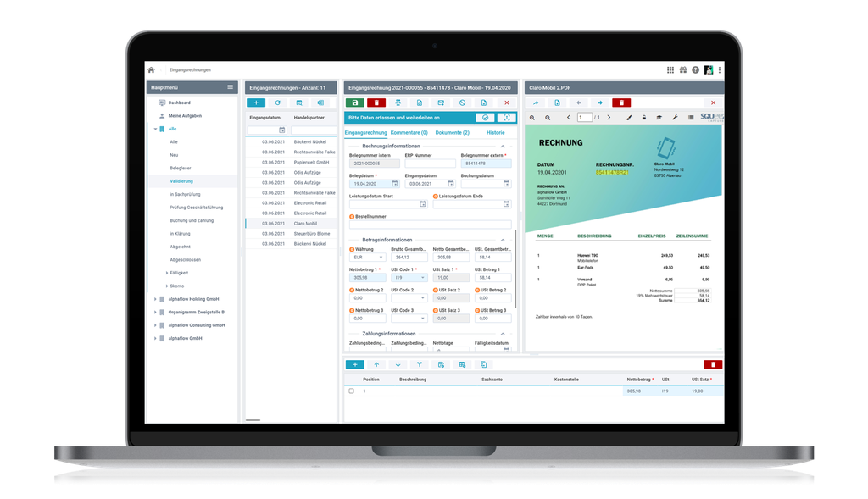This screenshot has width=868, height=499.
Task: Switch to the Kommentare (0) tab
Action: pyautogui.click(x=409, y=133)
